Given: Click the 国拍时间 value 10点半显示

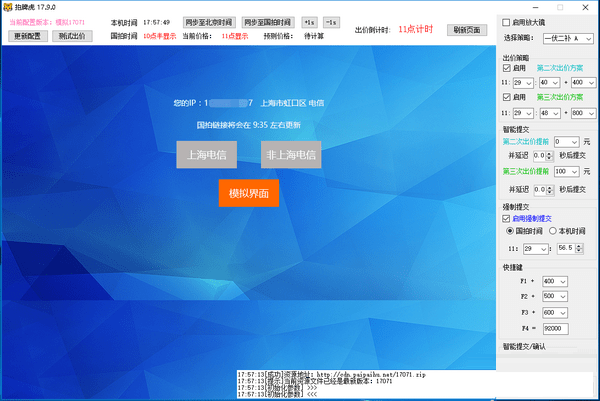Looking at the screenshot, I should [x=160, y=36].
